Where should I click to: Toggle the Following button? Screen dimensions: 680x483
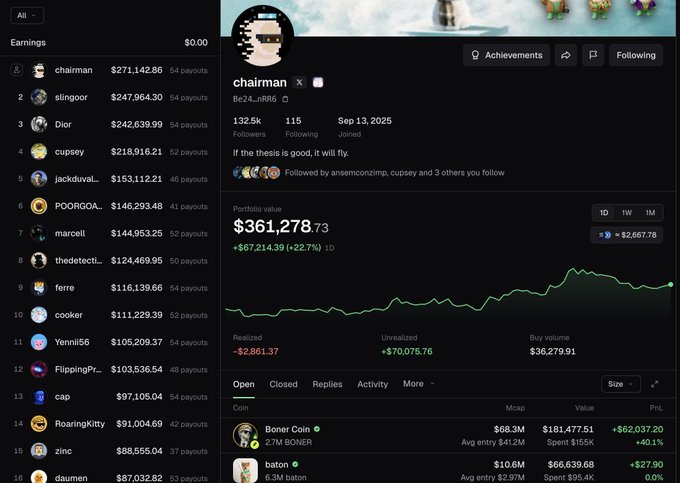click(636, 55)
